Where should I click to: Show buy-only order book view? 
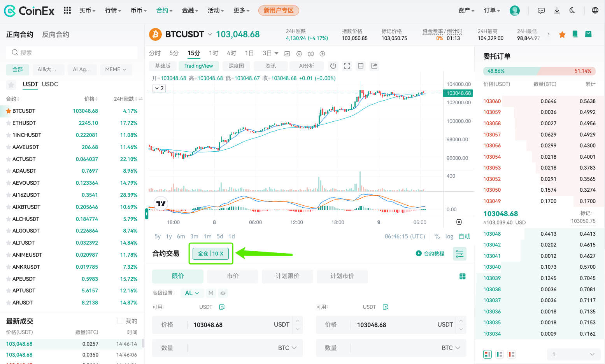pos(500,354)
